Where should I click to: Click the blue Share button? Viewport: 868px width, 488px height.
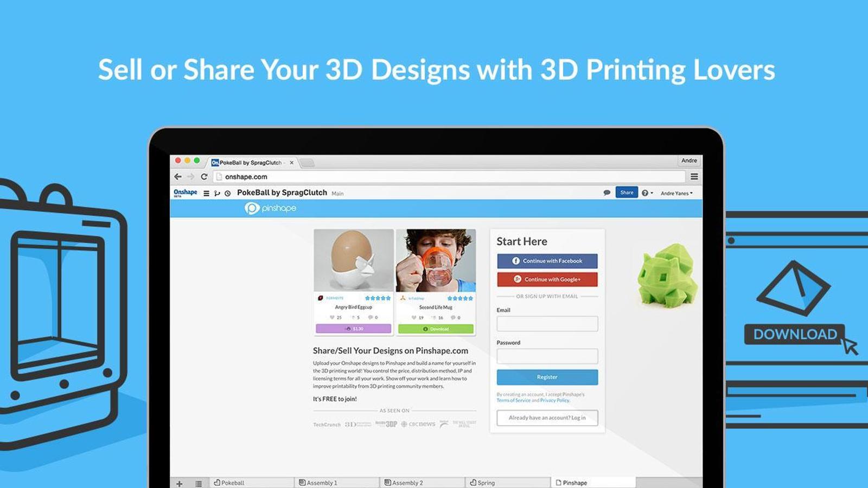pos(626,192)
